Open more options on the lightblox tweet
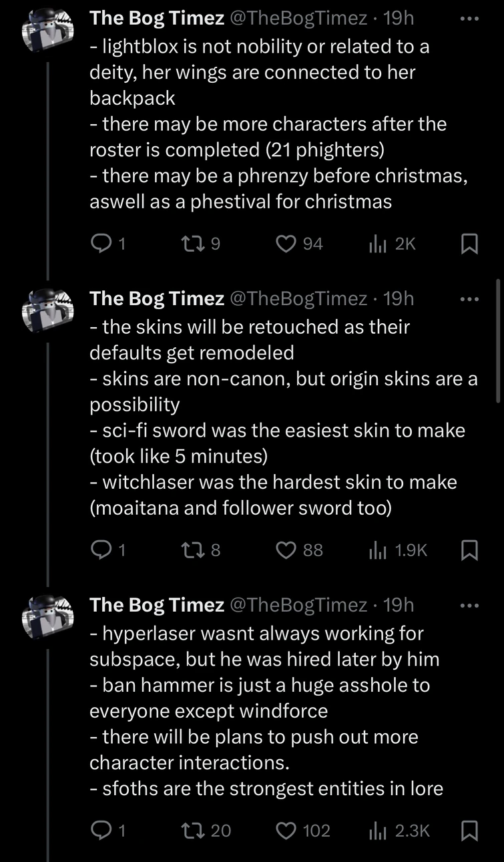Image resolution: width=504 pixels, height=862 pixels. click(469, 19)
